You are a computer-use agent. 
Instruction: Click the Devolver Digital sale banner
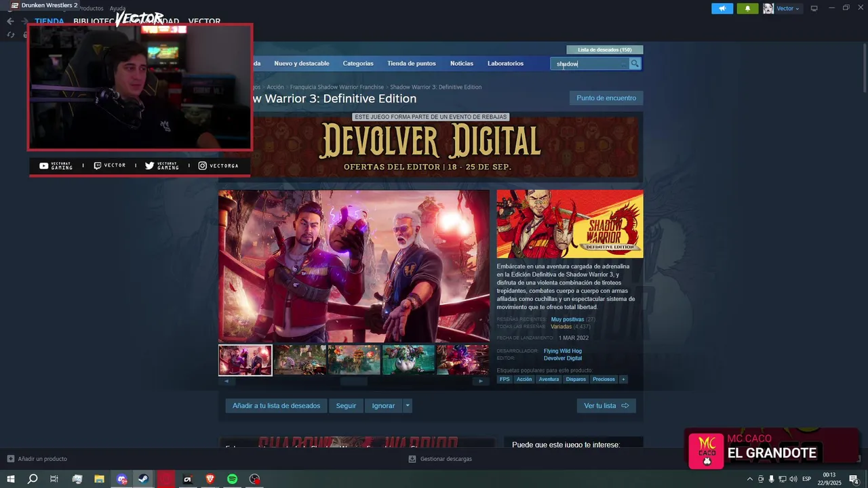(431, 146)
